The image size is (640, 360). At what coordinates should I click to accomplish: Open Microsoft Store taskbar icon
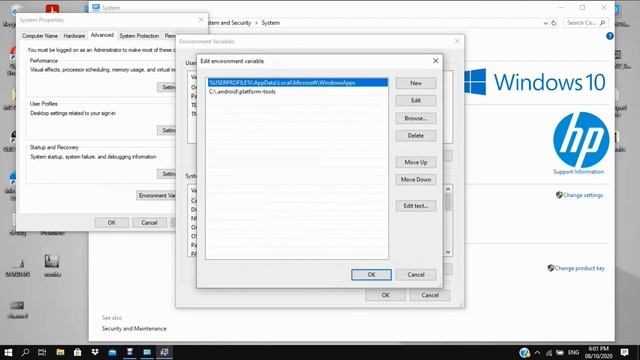pyautogui.click(x=78, y=352)
